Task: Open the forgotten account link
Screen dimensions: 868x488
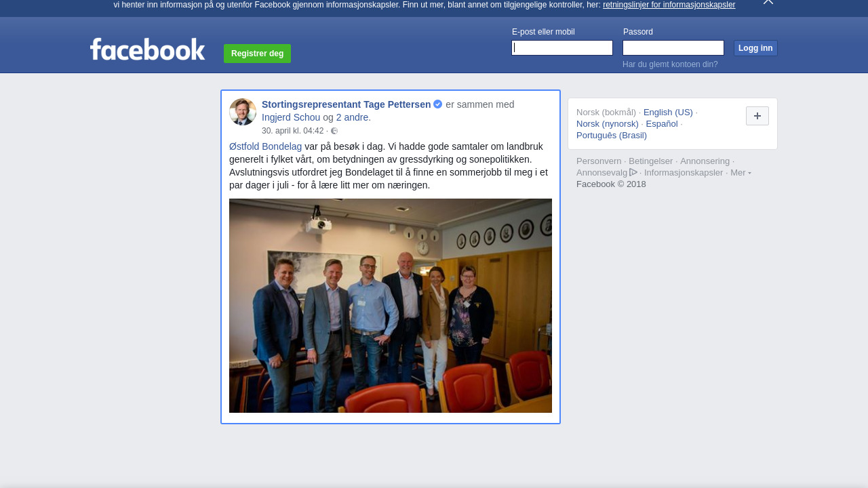Action: pos(670,64)
